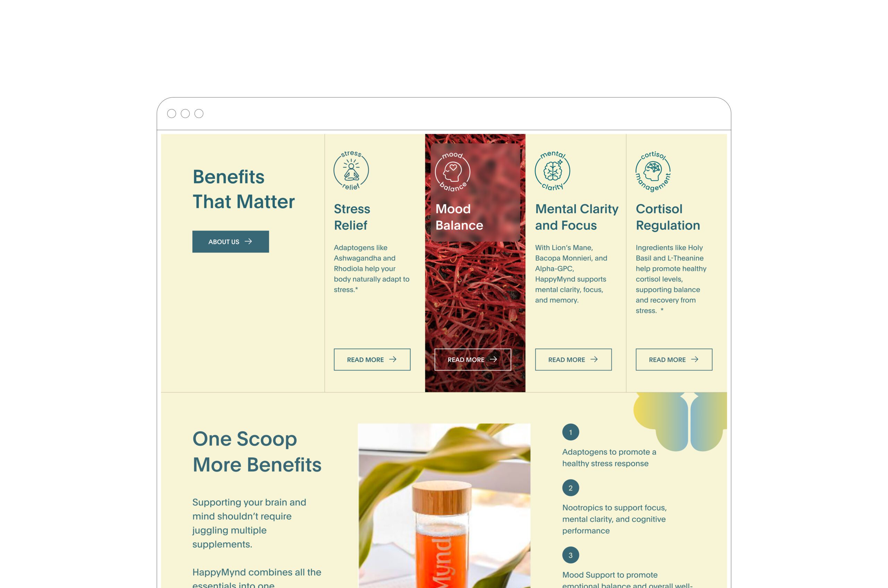Click the HappyMynd bottle product image
Screen dimensions: 888x588
444,505
